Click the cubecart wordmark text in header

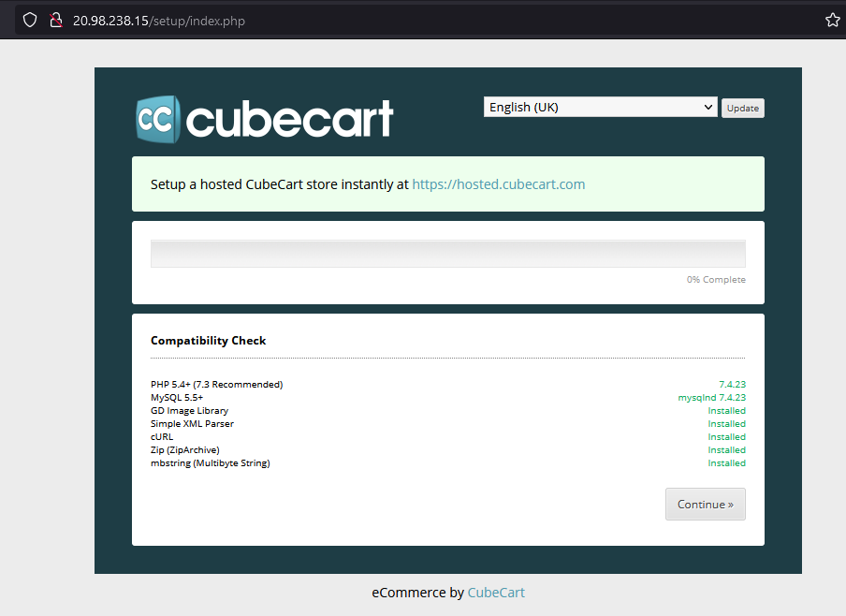(x=290, y=120)
